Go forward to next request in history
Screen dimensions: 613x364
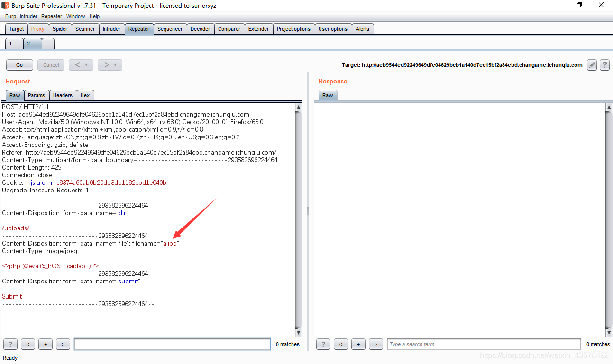tap(107, 65)
